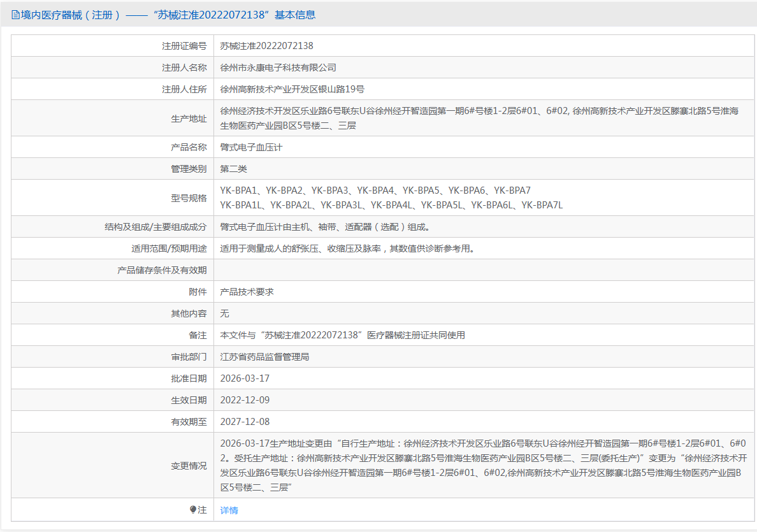The image size is (757, 532).
Task: Open the 详情 link in the 注 row
Action: [229, 510]
